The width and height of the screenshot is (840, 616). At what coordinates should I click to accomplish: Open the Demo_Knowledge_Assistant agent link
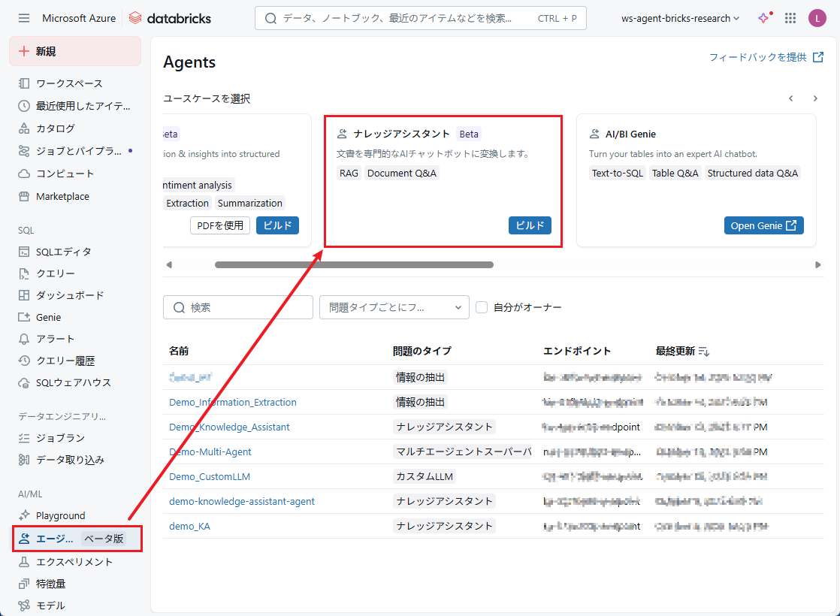[x=229, y=427]
